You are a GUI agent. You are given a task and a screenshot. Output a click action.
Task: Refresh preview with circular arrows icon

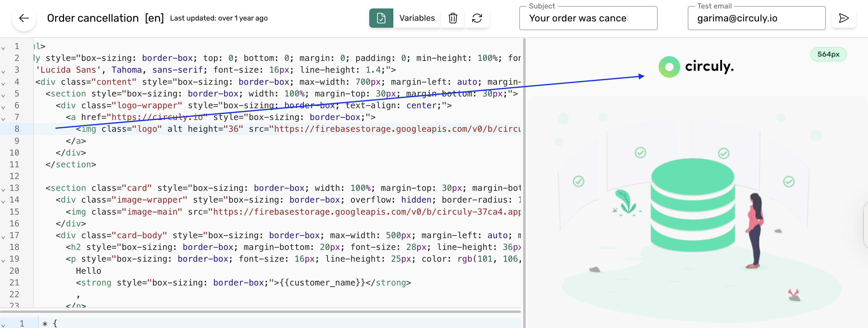pos(477,18)
